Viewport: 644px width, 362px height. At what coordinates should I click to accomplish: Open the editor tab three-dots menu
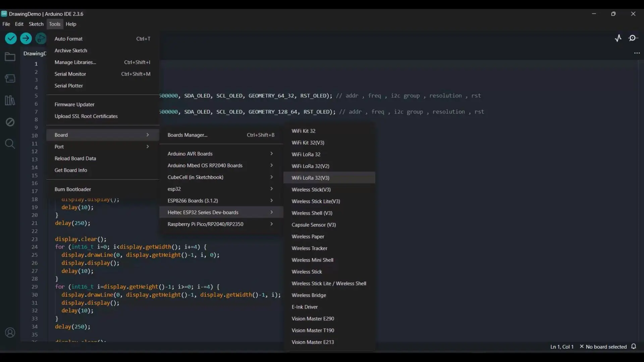point(637,53)
